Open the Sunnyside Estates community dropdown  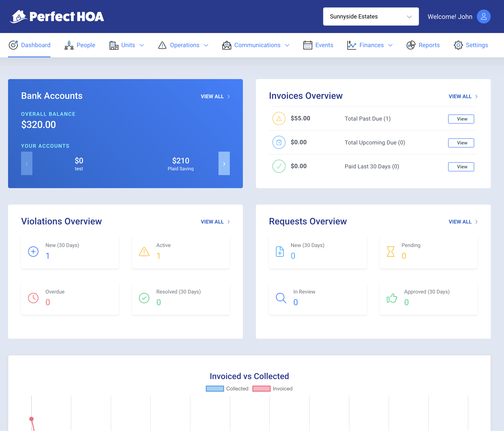coord(370,17)
